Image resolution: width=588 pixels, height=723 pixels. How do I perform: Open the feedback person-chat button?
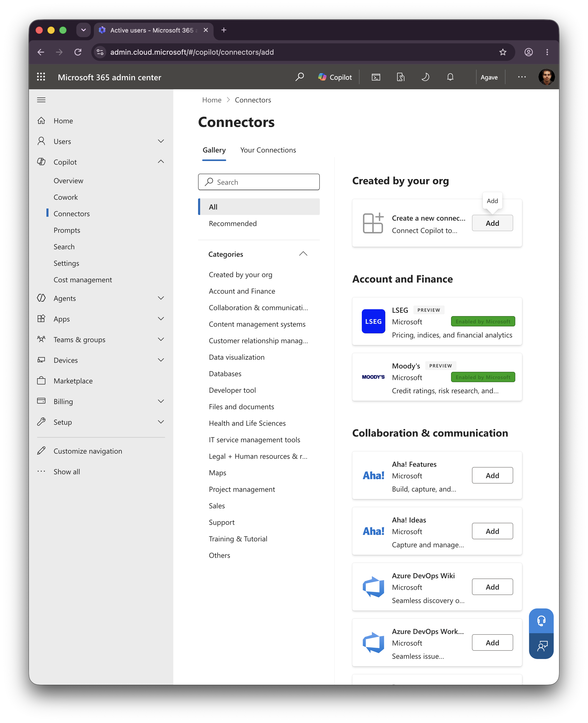(x=541, y=646)
